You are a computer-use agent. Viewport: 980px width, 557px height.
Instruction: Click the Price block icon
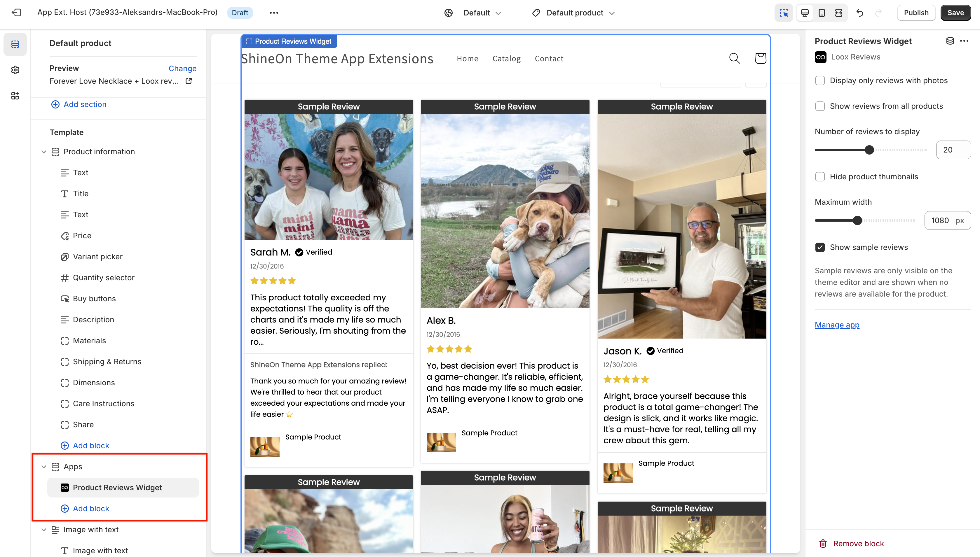pos(65,236)
